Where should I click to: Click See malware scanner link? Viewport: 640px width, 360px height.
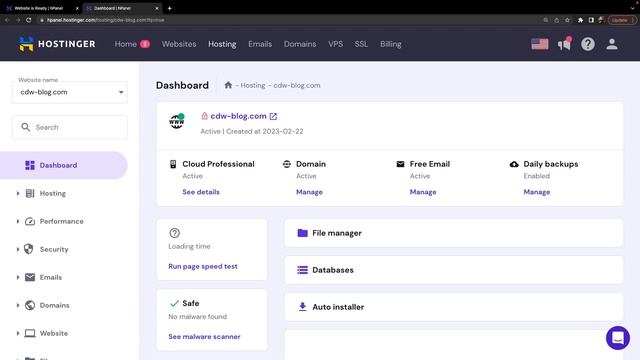(204, 336)
